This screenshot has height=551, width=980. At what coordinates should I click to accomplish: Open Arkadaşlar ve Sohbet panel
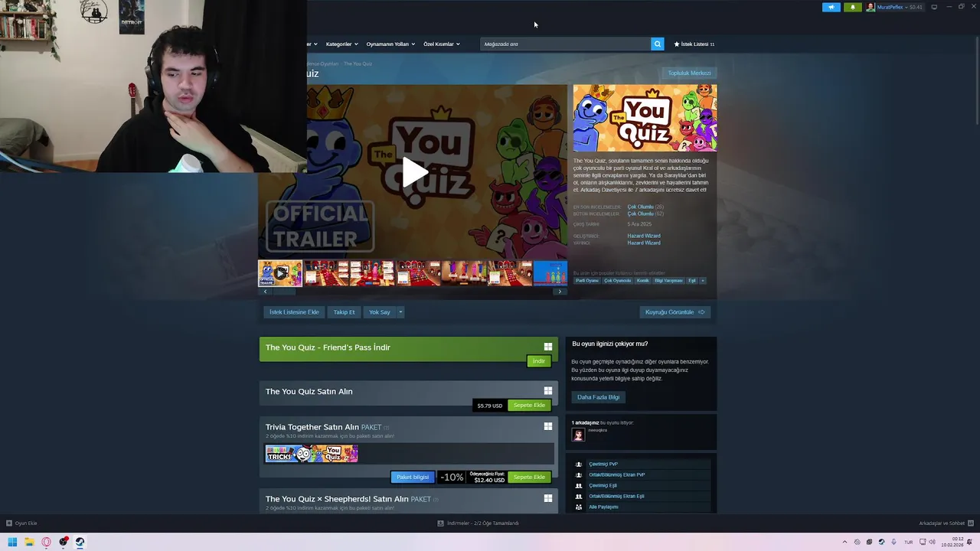point(946,523)
